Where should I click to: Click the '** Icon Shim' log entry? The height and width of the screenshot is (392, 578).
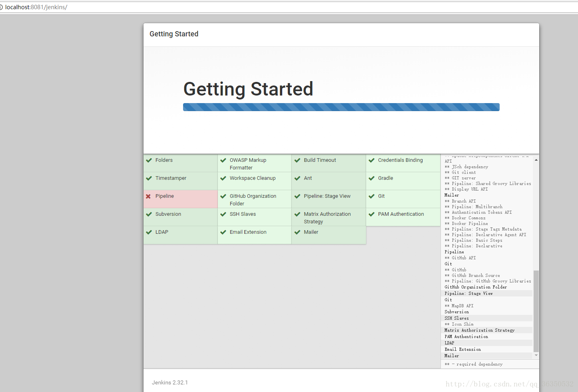click(459, 324)
